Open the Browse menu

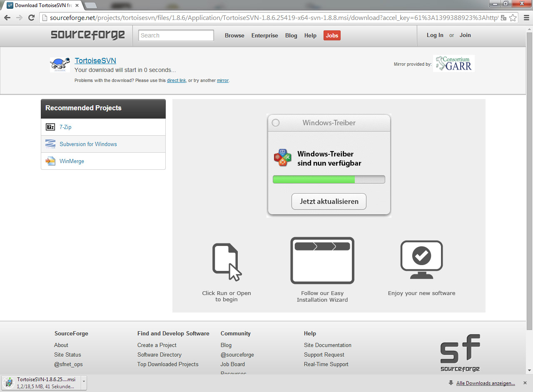[234, 35]
